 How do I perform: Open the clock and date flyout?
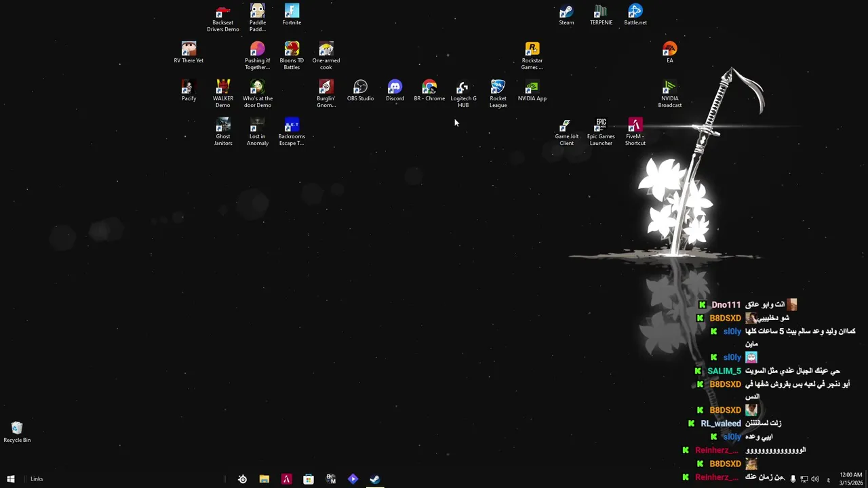point(851,479)
